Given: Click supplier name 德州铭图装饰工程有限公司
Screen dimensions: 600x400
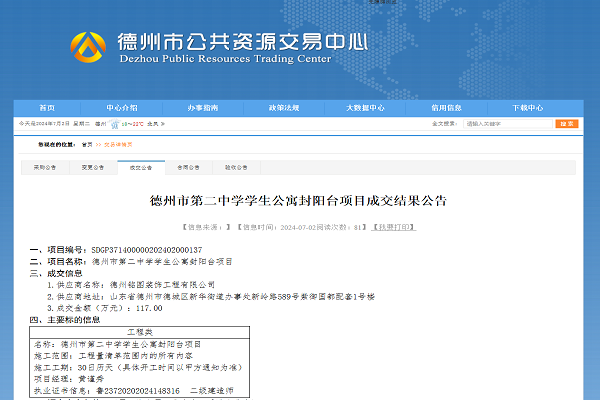Looking at the screenshot, I should 162,285.
